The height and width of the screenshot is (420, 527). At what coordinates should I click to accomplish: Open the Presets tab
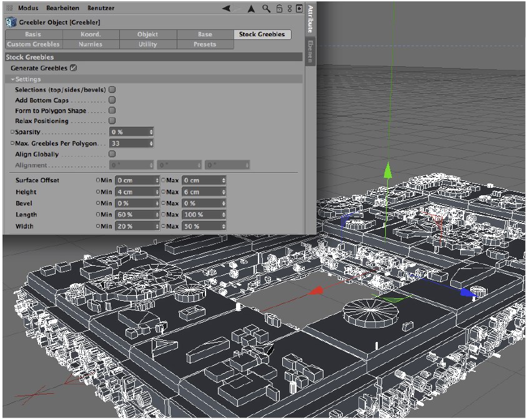click(205, 44)
